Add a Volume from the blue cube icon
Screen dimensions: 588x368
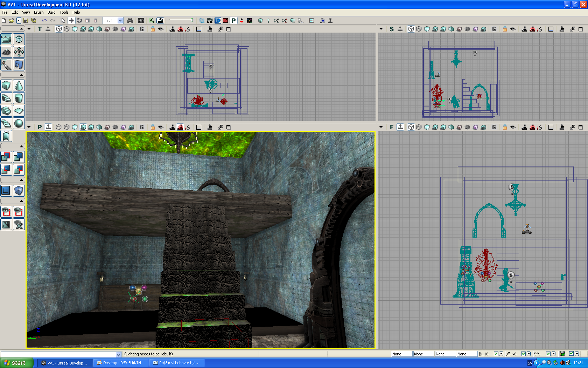click(x=19, y=191)
